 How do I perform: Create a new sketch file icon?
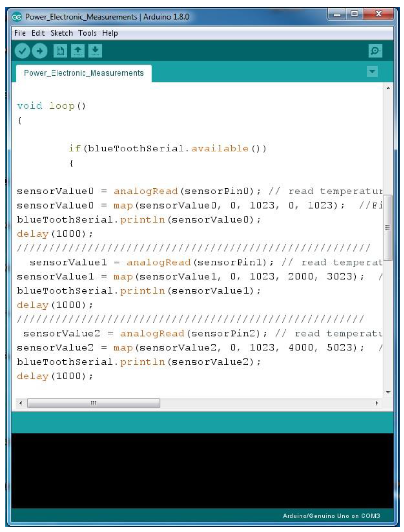(60, 51)
